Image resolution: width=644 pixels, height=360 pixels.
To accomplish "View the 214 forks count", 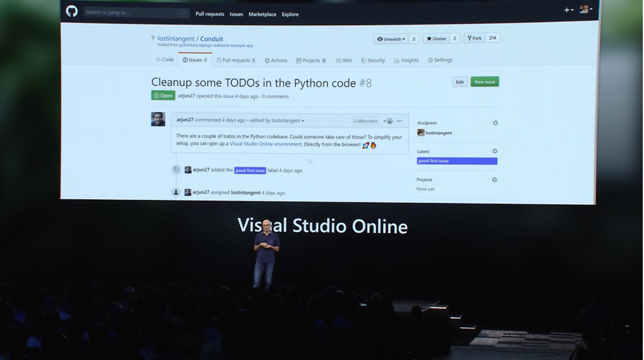I will 492,38.
